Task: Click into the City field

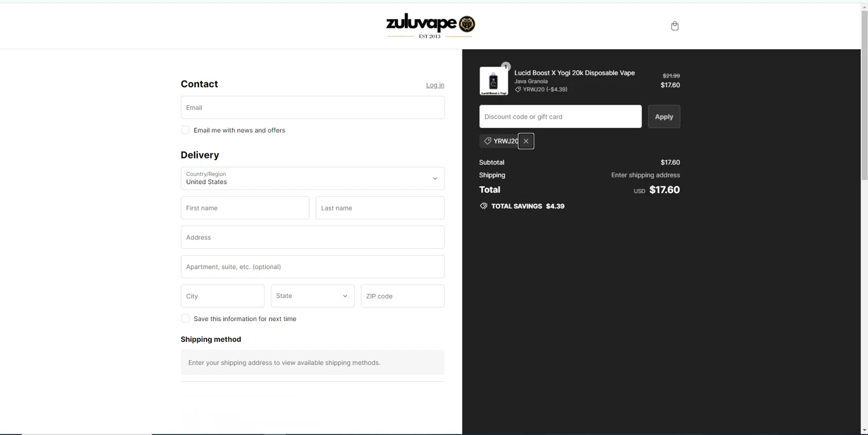Action: 222,296
